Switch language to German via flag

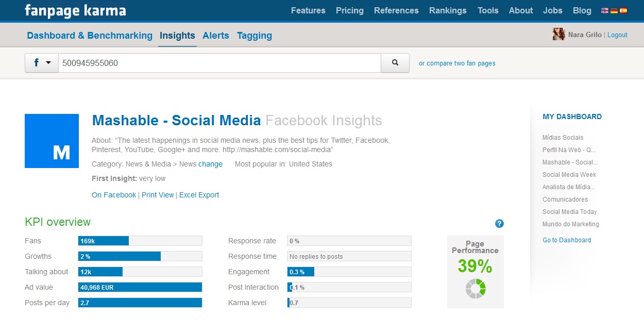pos(614,10)
